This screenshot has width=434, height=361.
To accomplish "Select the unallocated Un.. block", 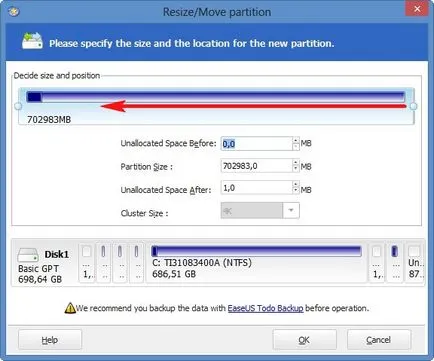I will (415, 263).
